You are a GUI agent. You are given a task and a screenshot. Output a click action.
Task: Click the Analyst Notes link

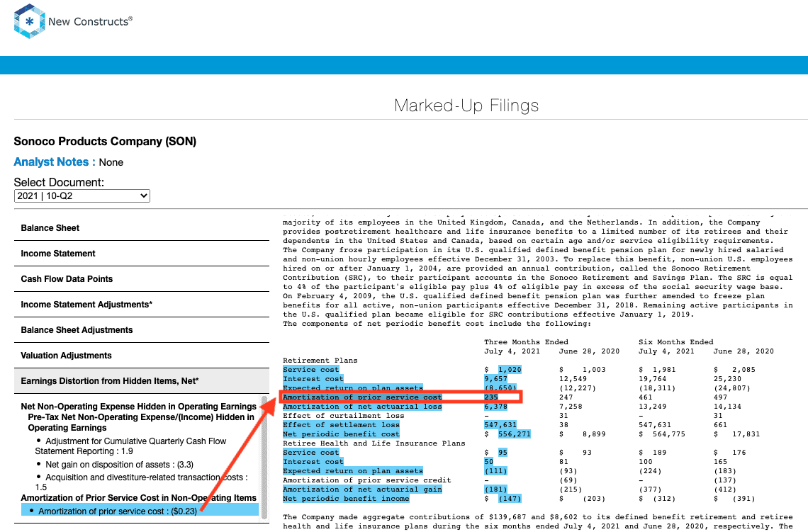coord(54,162)
